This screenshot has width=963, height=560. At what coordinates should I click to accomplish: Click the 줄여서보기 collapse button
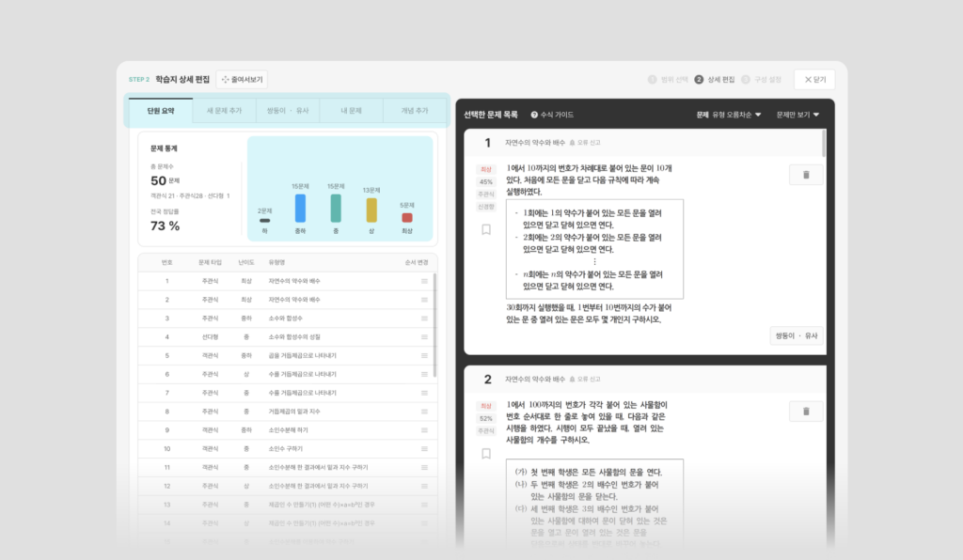click(242, 79)
